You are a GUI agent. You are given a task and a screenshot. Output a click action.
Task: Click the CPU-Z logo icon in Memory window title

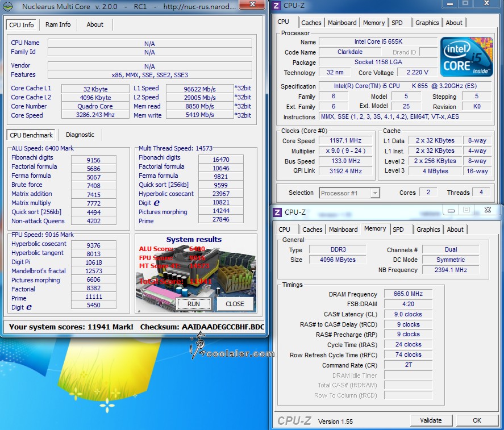(277, 212)
